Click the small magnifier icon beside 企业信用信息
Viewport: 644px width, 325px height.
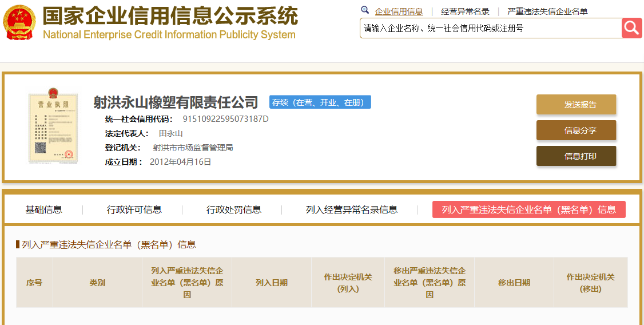tap(365, 10)
